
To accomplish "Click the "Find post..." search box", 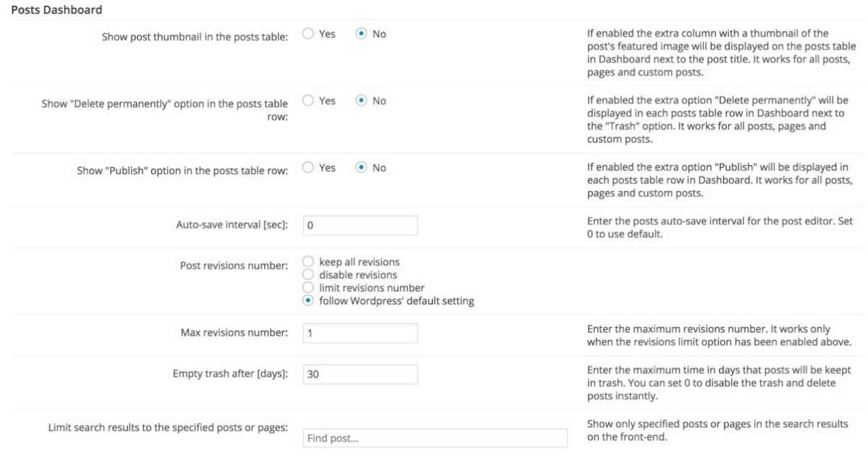I will pyautogui.click(x=435, y=438).
